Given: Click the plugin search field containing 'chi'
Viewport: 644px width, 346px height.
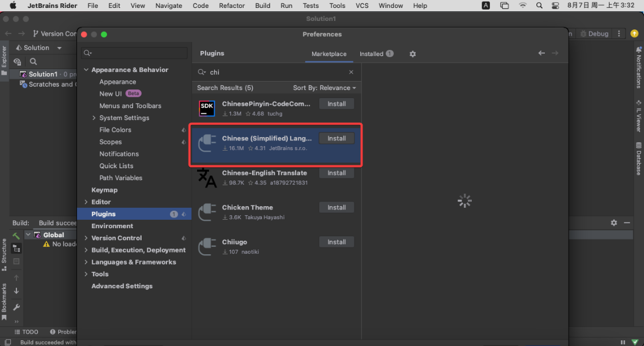Looking at the screenshot, I should (x=276, y=72).
